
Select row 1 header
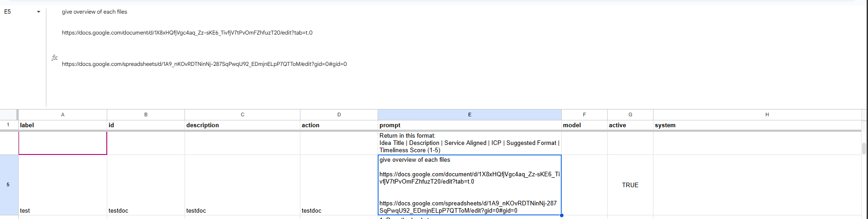click(x=8, y=125)
